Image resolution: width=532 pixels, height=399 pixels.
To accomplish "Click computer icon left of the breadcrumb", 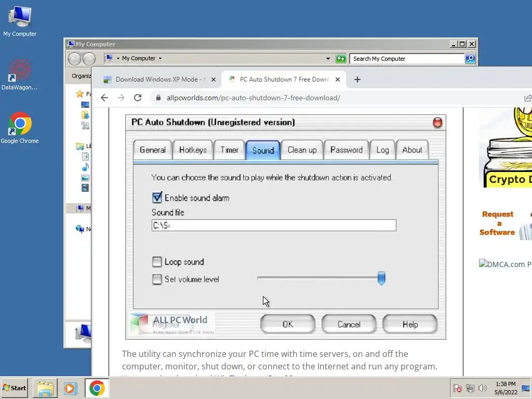I will [109, 58].
